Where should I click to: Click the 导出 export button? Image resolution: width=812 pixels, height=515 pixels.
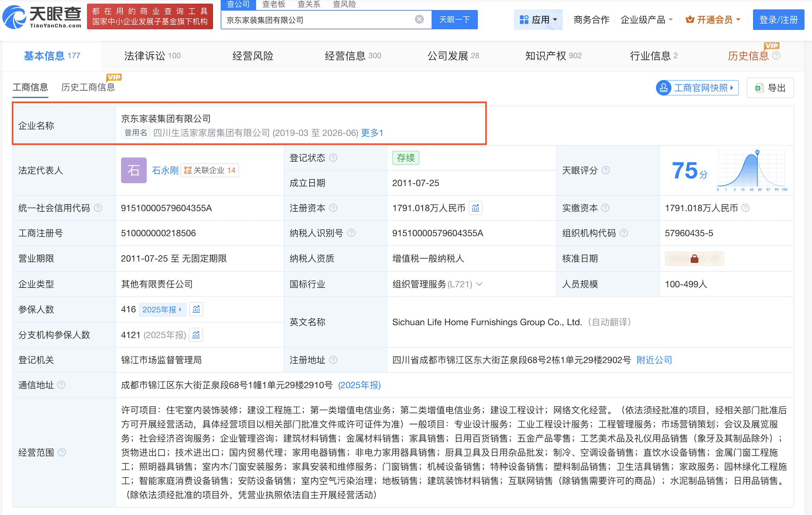point(770,88)
